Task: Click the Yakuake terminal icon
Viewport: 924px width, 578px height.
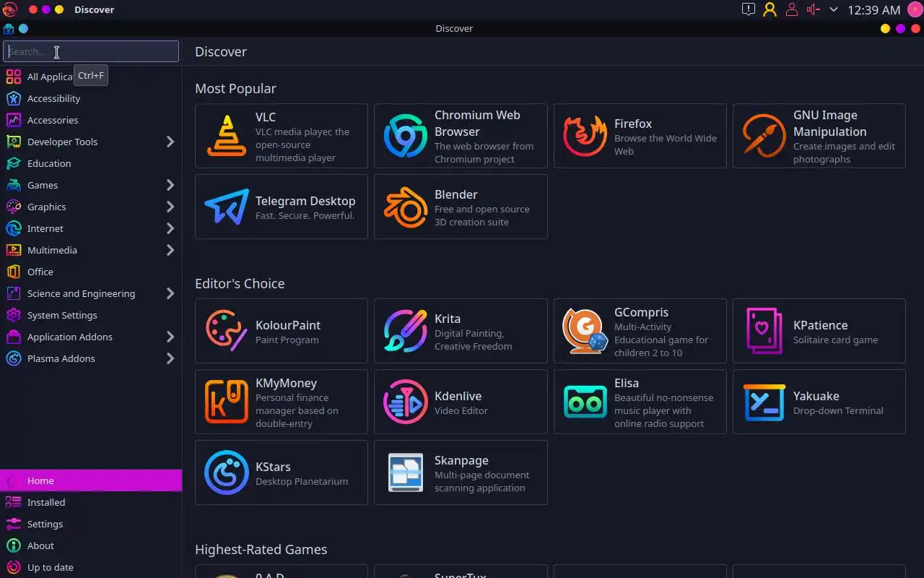Action: (x=764, y=402)
